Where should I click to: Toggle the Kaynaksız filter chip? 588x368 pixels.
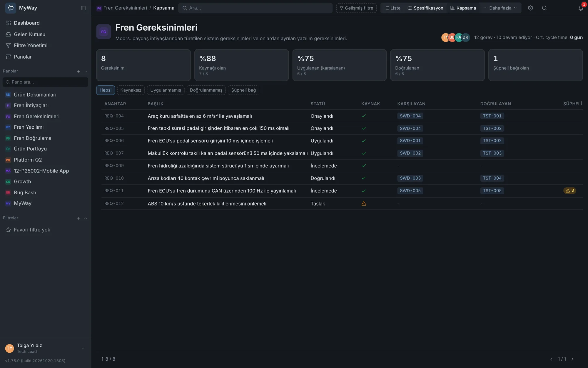(x=131, y=90)
